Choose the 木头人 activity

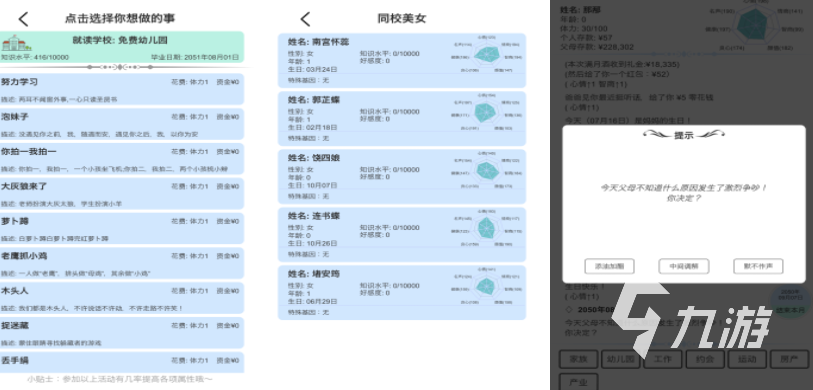[x=122, y=298]
